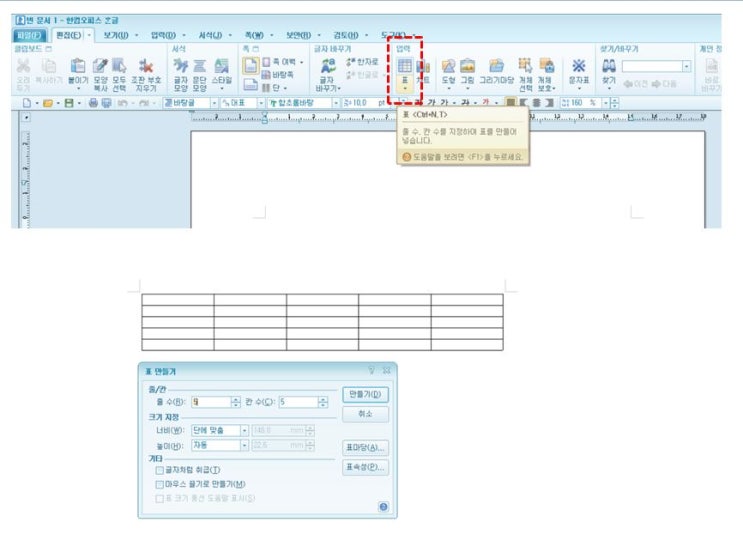This screenshot has height=534, width=743.
Task: Open 문단 모양 paragraph format icon
Action: click(x=199, y=66)
